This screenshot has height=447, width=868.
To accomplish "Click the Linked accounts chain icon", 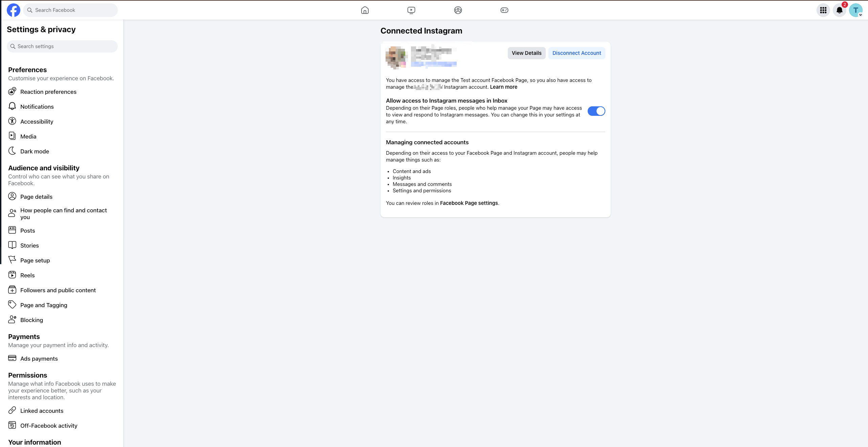I will (x=12, y=410).
